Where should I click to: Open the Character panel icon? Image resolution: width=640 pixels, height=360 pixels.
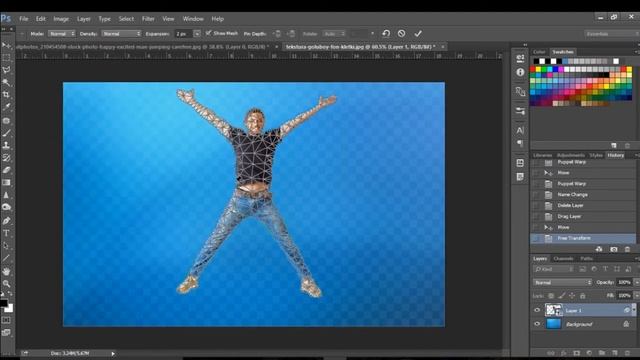point(520,131)
